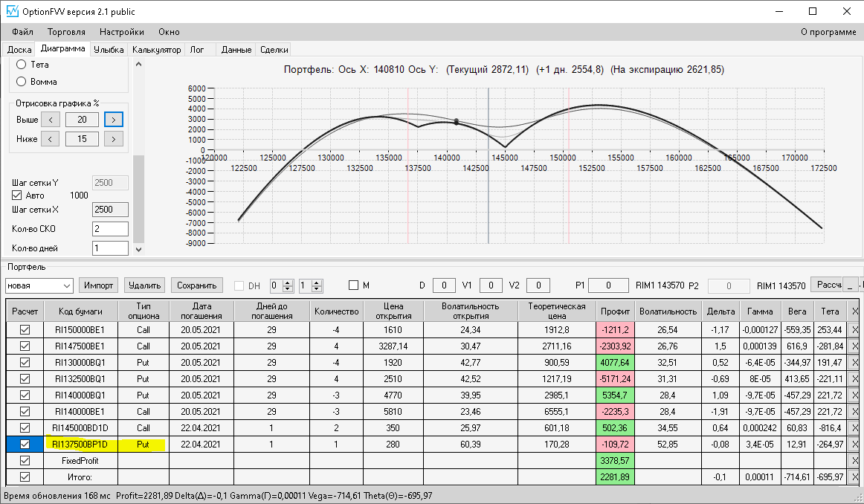Click the Кол-во СКО input field
864x504 pixels.
tap(110, 229)
